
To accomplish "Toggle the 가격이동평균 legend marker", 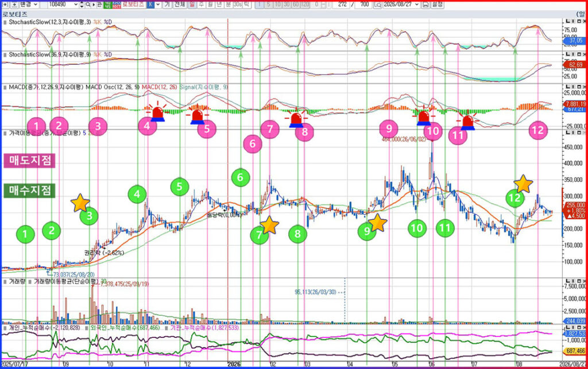I will [5, 133].
